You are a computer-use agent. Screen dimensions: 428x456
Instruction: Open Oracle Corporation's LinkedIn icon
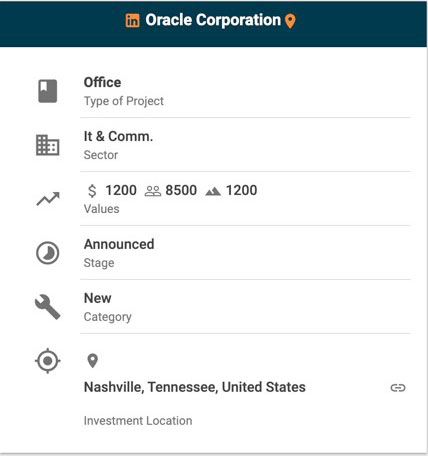click(132, 21)
